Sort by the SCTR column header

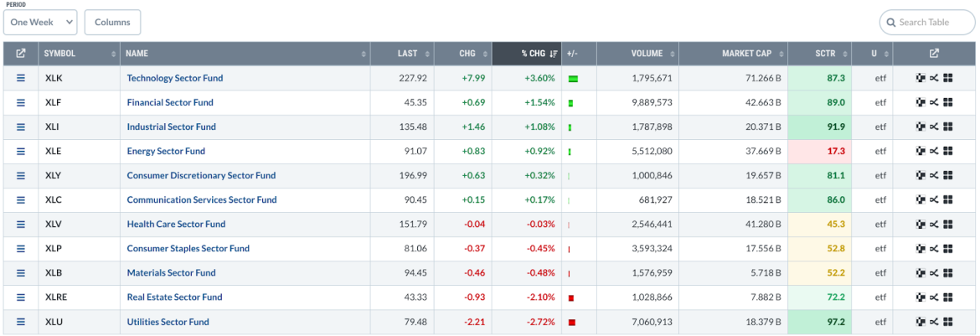click(819, 54)
